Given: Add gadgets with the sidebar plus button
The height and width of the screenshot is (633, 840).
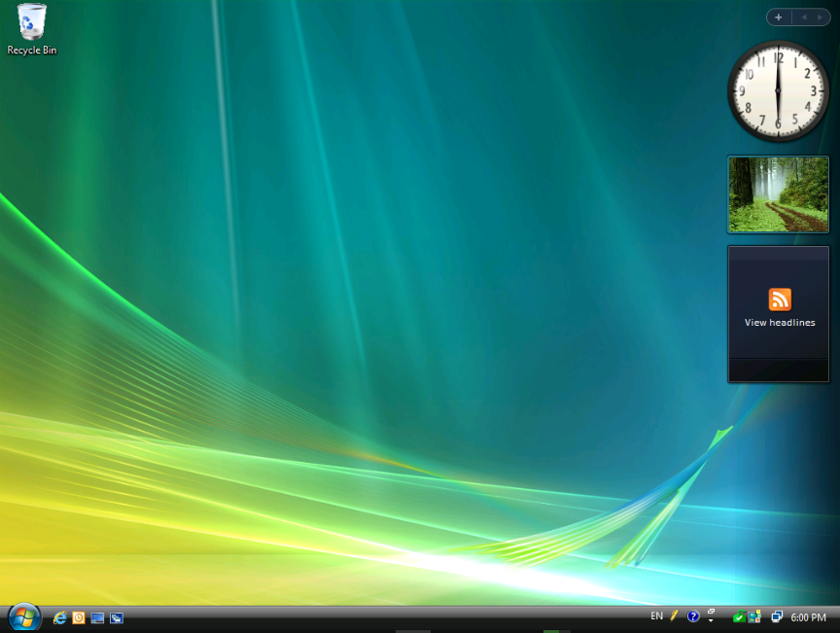Looking at the screenshot, I should [779, 18].
